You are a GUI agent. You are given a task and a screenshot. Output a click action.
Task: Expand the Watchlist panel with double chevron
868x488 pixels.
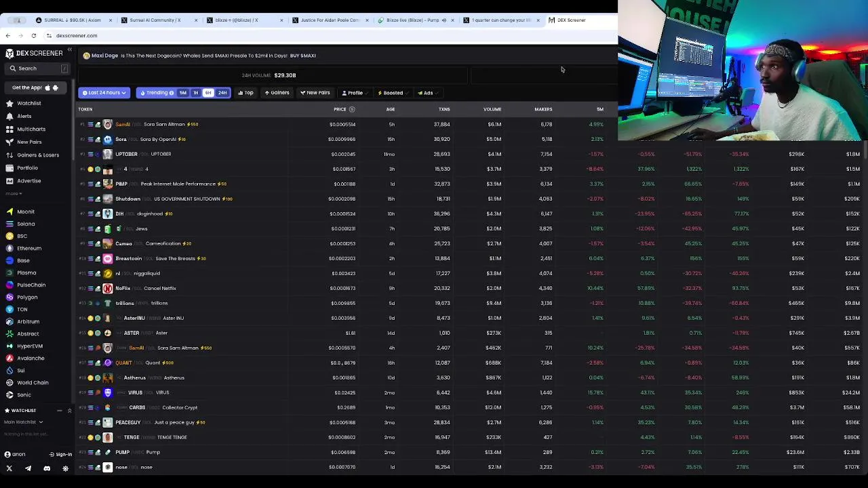click(x=69, y=411)
